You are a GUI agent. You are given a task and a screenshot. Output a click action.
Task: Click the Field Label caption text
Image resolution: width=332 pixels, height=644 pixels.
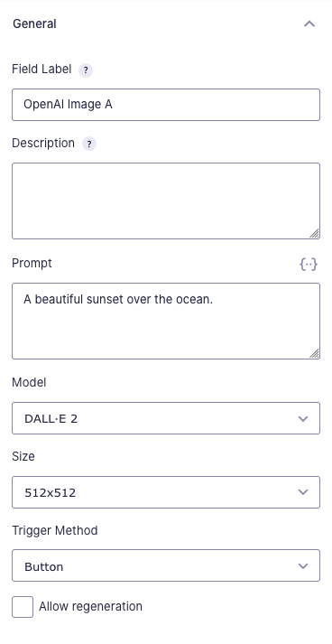point(41,69)
